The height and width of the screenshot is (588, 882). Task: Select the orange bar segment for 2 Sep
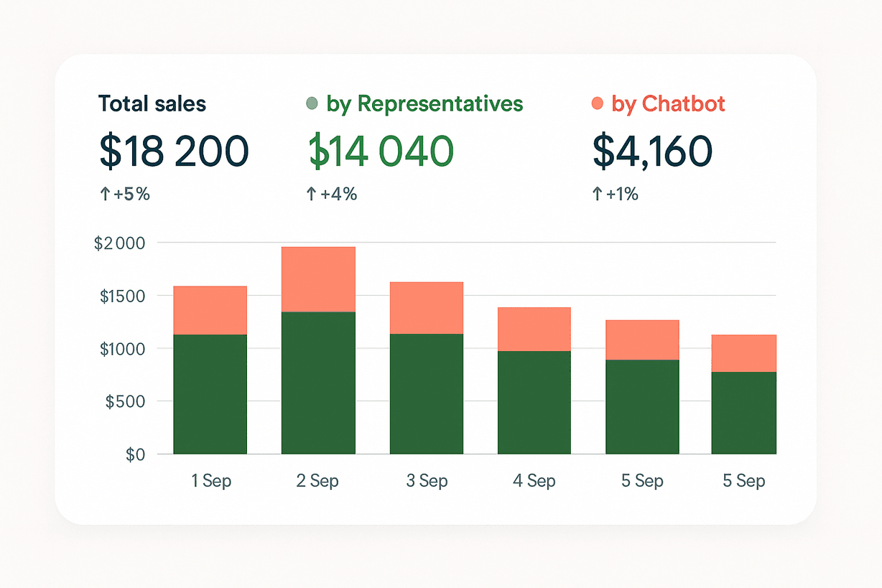tap(318, 279)
